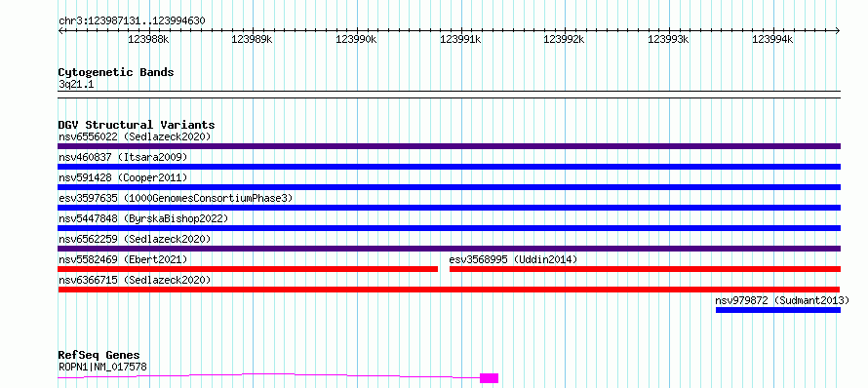This screenshot has height=388, width=868.
Task: Click the nsv6366715 (Sedlazeck2020) label
Action: (x=135, y=280)
